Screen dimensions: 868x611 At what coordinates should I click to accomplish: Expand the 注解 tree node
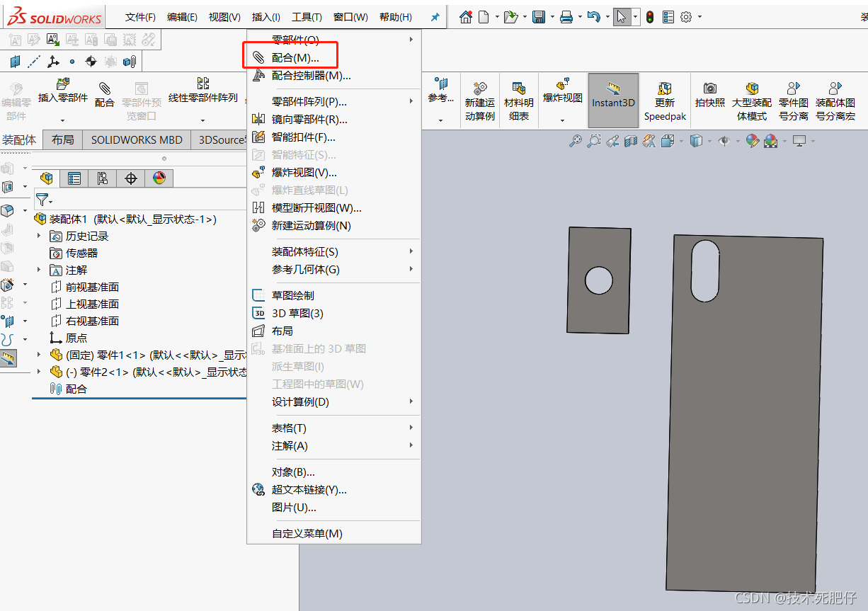pyautogui.click(x=40, y=270)
